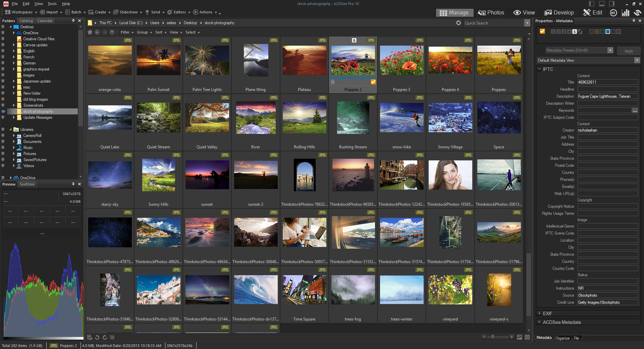Rotate left using bottom toolbar icon
The image size is (644, 349).
97,337
